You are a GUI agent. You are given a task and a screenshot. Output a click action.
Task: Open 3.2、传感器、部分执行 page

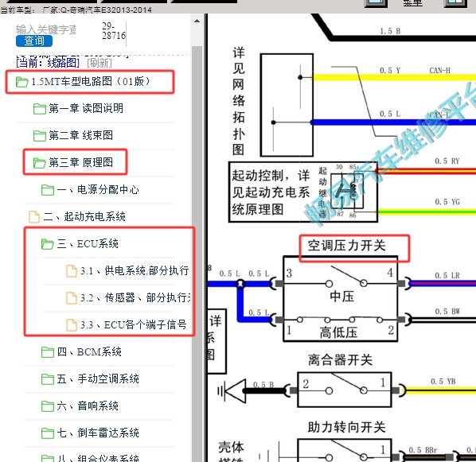(135, 297)
